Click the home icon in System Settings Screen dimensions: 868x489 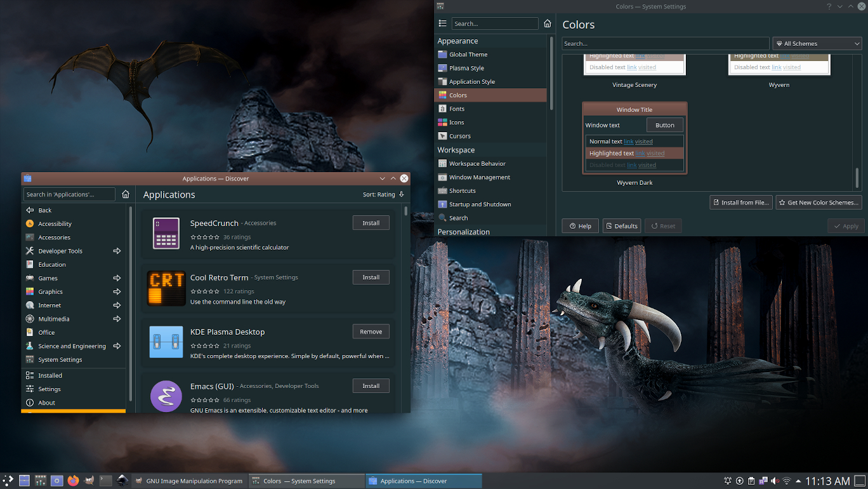[548, 23]
